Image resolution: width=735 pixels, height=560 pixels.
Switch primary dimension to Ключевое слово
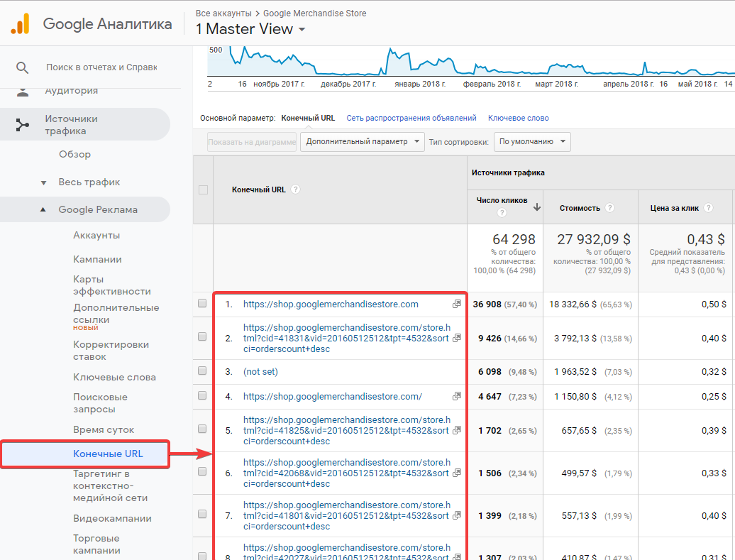coord(518,119)
